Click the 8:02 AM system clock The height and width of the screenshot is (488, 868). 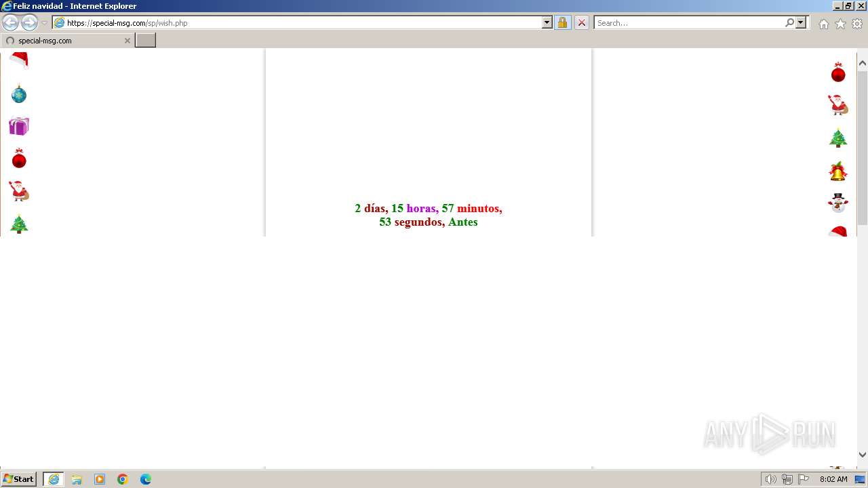click(833, 479)
